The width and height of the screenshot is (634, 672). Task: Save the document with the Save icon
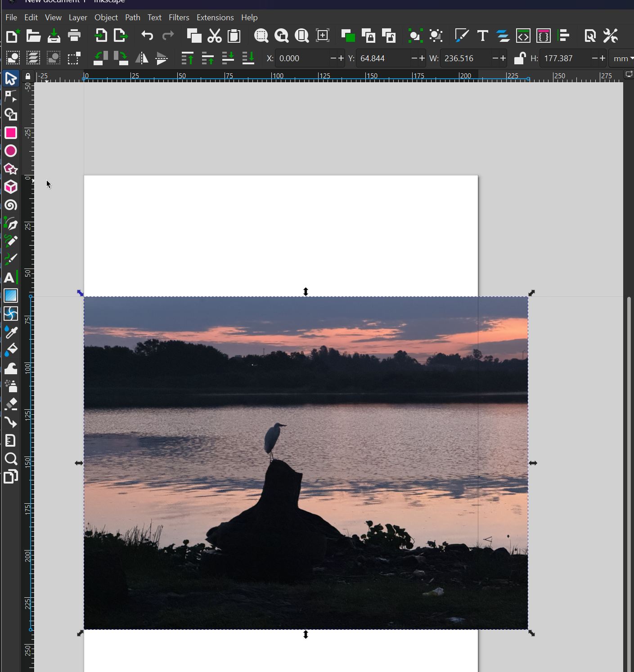[x=54, y=36]
